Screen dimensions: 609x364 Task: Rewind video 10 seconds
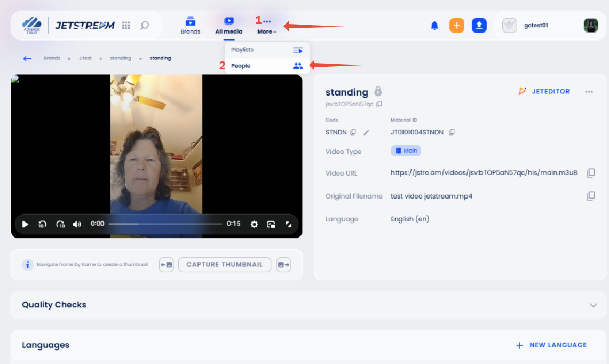(x=42, y=224)
